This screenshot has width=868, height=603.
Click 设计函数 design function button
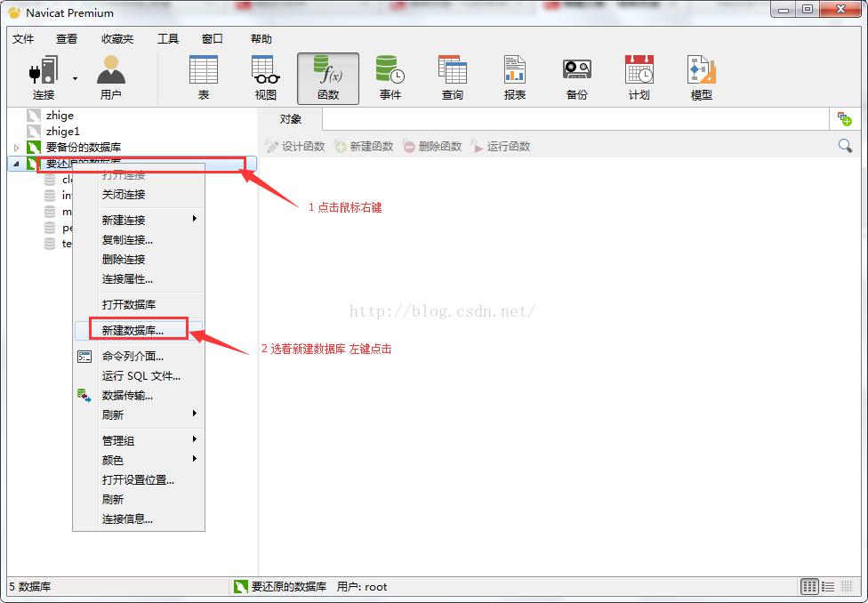[295, 146]
